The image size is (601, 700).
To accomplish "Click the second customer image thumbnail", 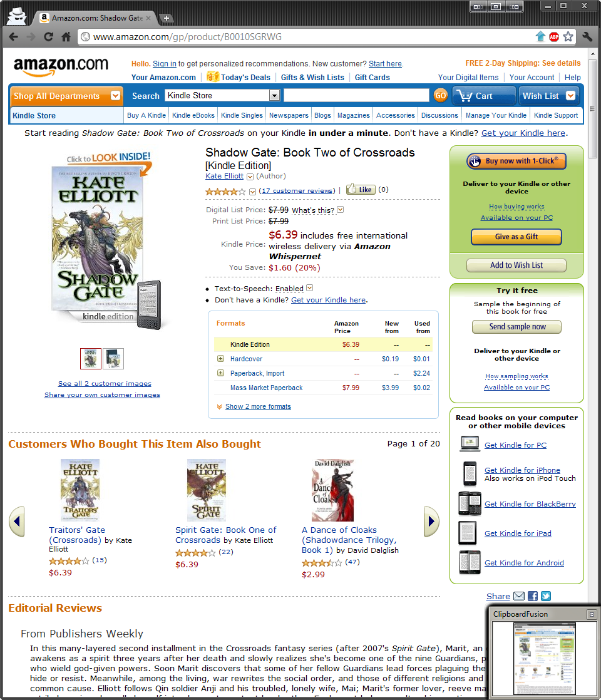I will (113, 359).
